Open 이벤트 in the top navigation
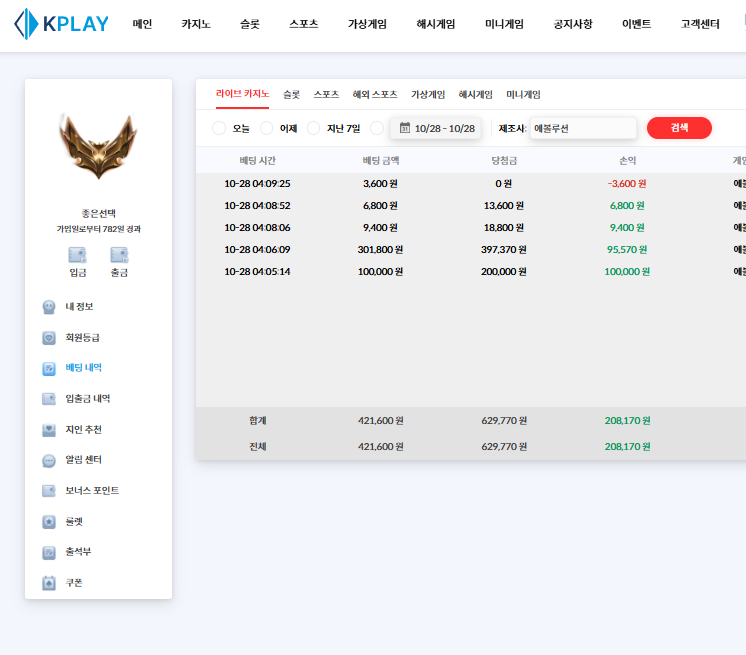This screenshot has height=655, width=746. [636, 24]
